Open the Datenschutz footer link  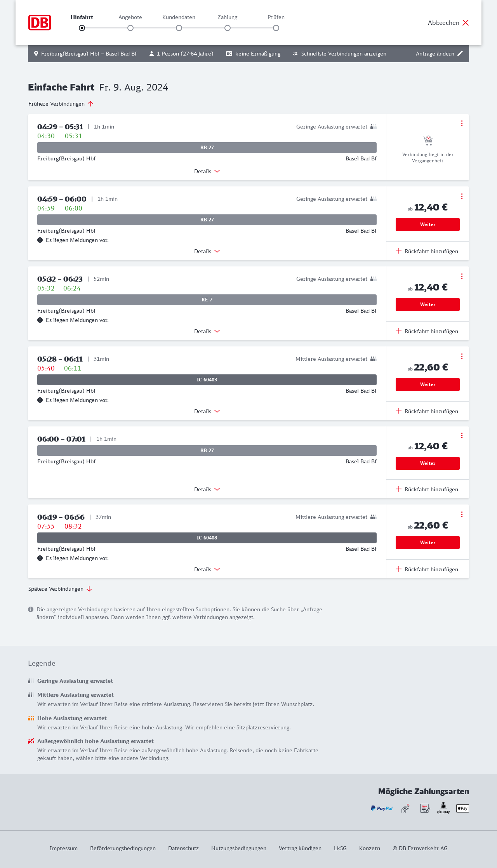click(x=183, y=848)
